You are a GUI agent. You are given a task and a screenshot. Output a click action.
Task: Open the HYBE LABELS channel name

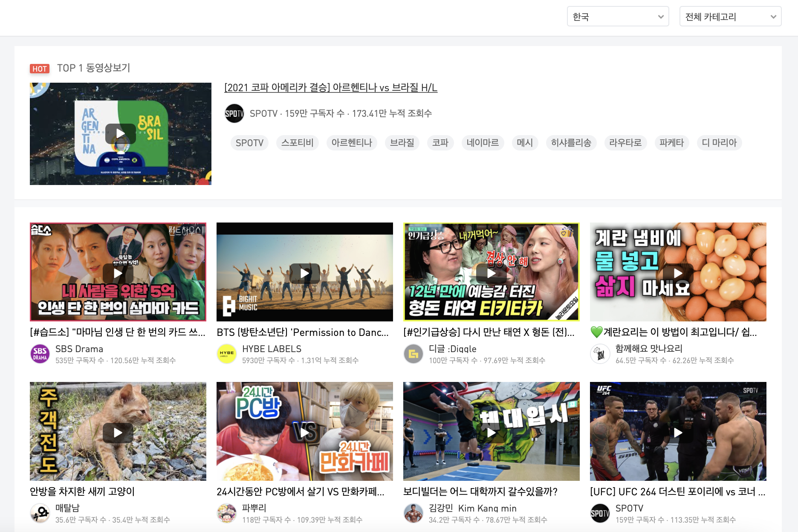(272, 349)
